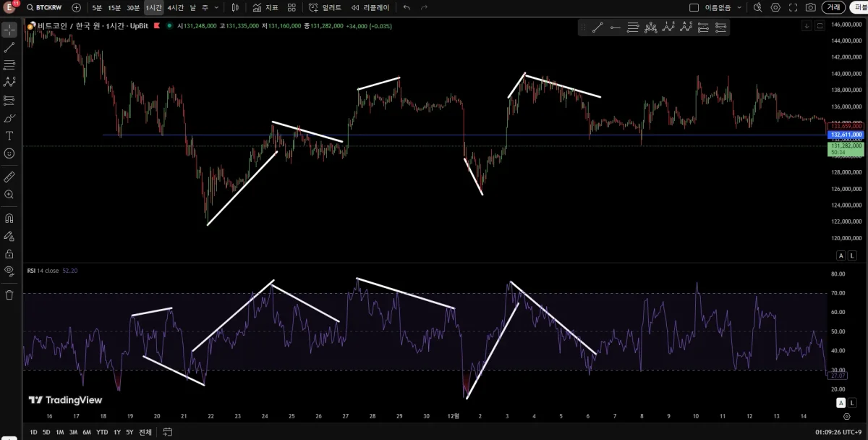Toggle the log scale L button
This screenshot has width=868, height=440.
(852, 255)
